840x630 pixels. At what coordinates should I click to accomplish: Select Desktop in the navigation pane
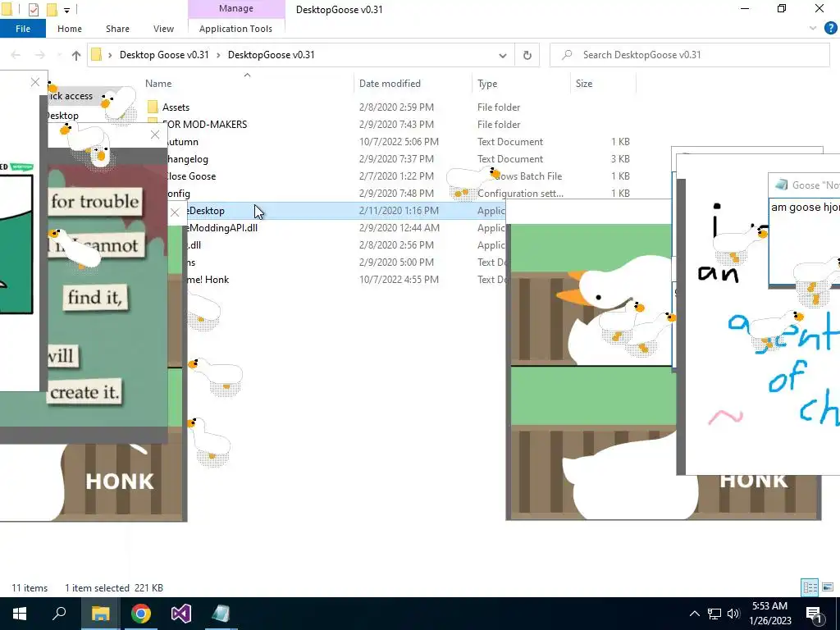(62, 116)
